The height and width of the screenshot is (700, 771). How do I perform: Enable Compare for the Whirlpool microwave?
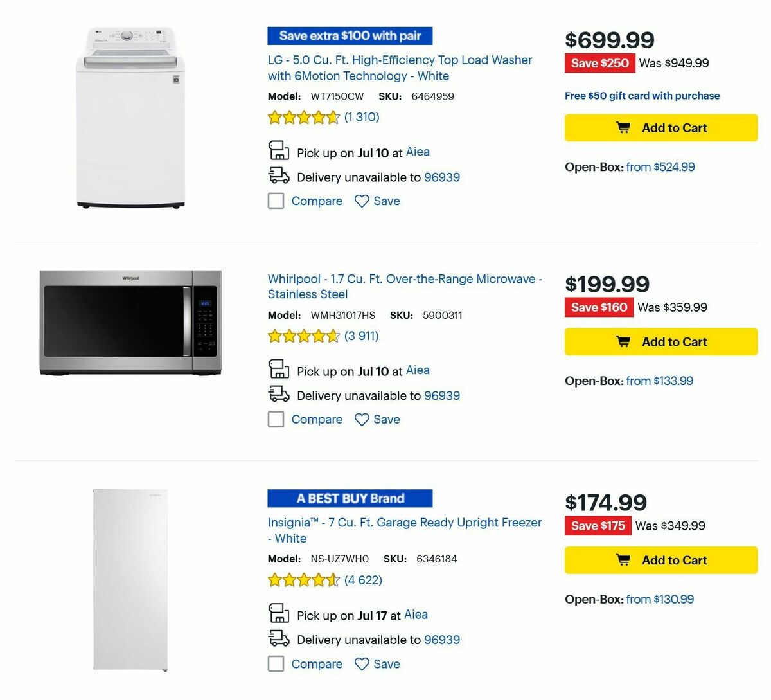pos(276,419)
